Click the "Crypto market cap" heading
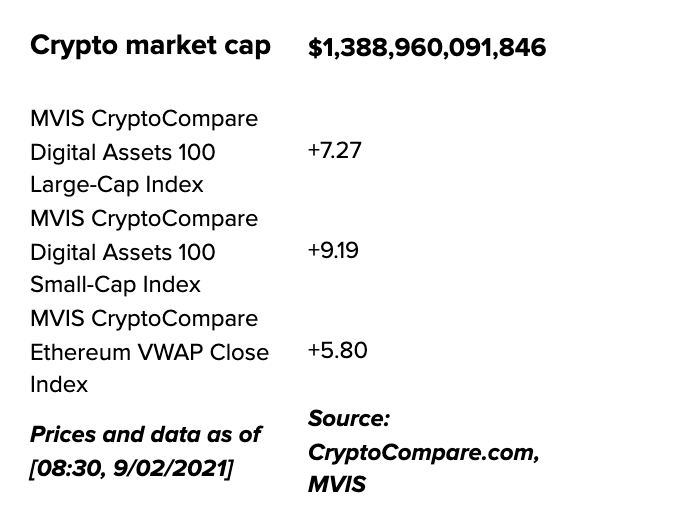The width and height of the screenshot is (682, 510). point(151,46)
